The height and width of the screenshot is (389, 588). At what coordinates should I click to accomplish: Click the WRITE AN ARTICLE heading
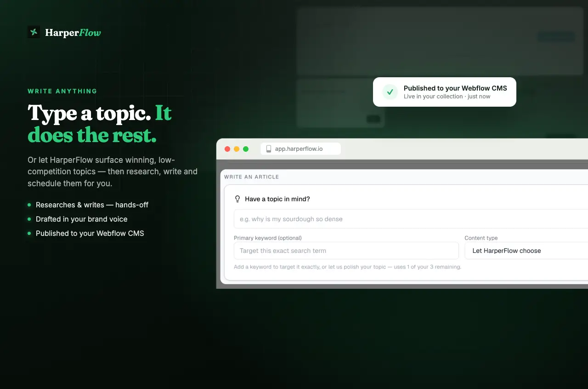tap(251, 177)
